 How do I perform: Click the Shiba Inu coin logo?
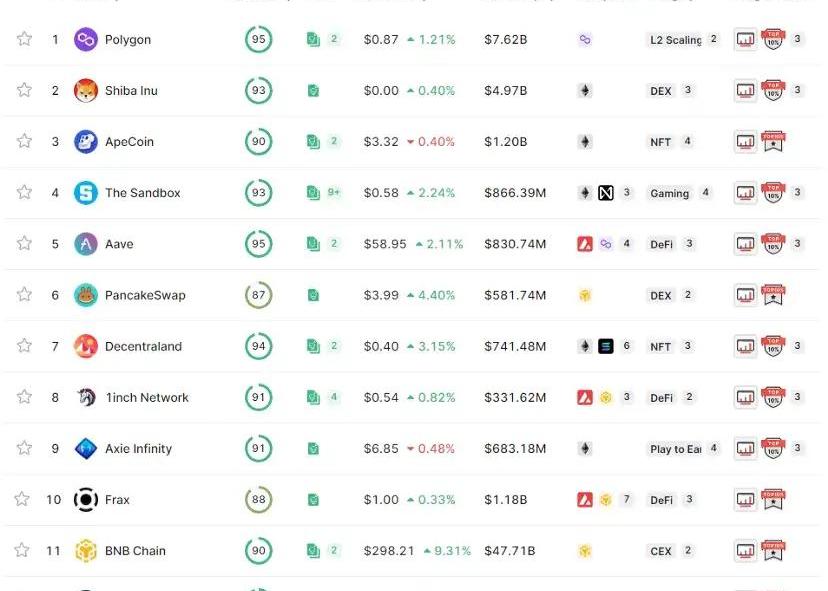[x=86, y=91]
